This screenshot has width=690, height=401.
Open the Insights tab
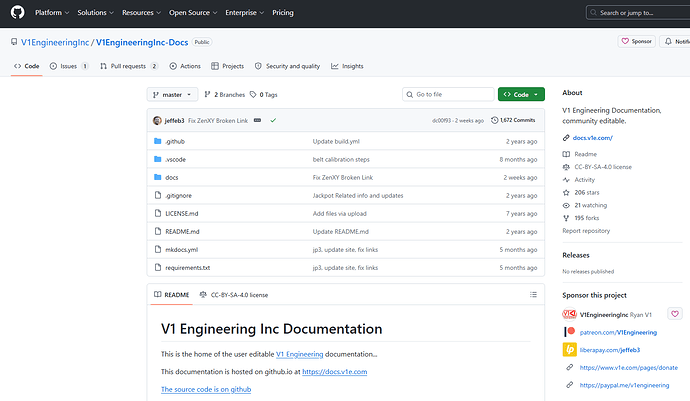(x=347, y=66)
